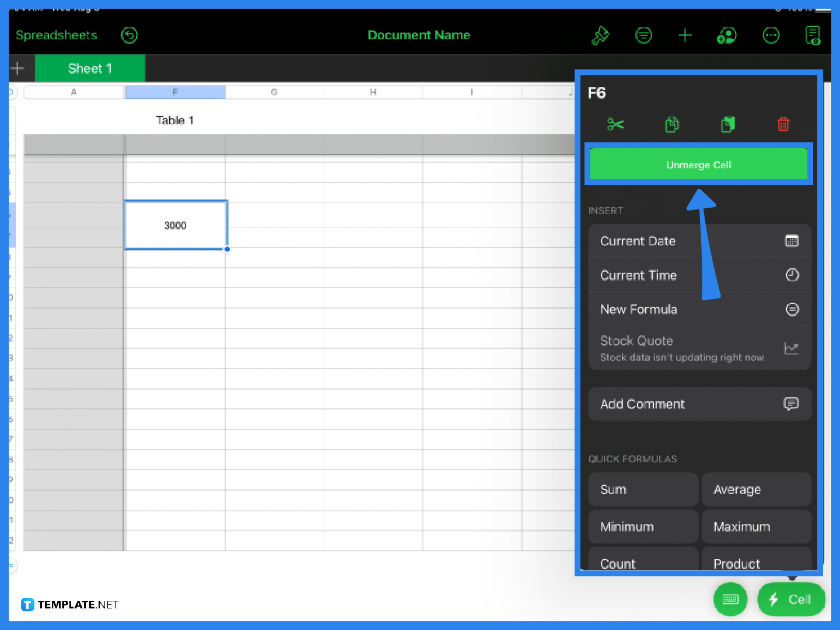Delete cell contents with red trash icon
840x630 pixels.
click(783, 124)
